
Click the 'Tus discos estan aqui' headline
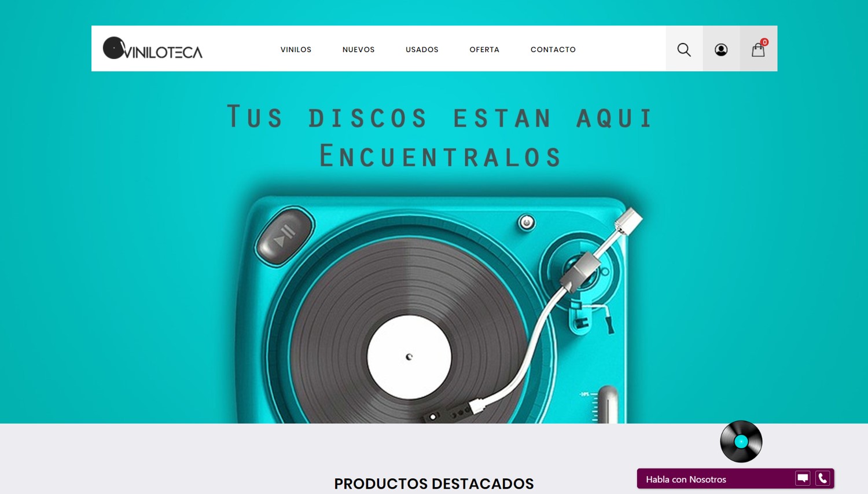[x=440, y=118]
